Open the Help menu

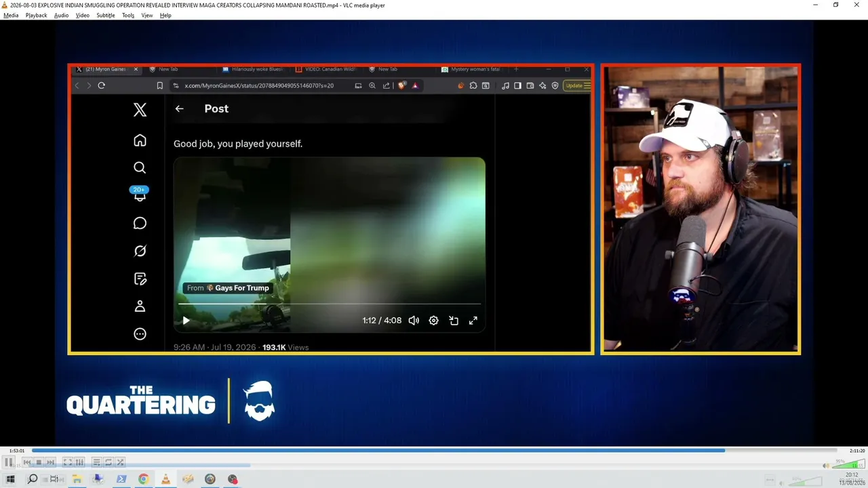point(165,16)
